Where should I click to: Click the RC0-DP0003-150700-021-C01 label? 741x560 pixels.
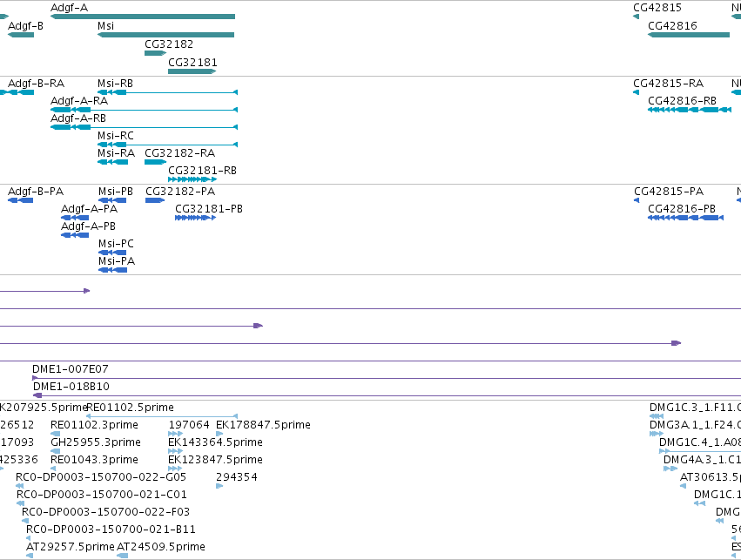[102, 495]
